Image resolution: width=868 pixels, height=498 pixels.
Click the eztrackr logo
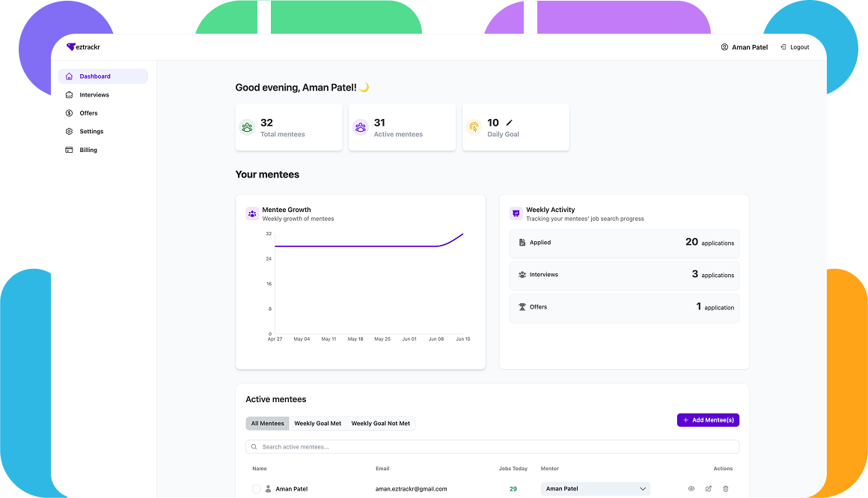[83, 47]
